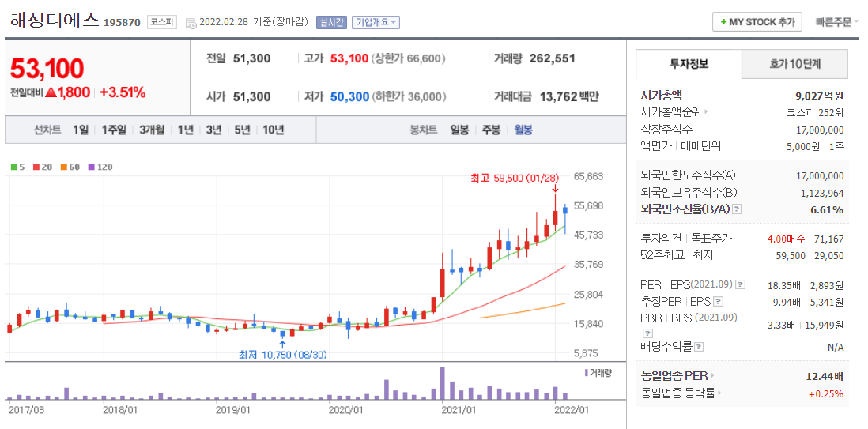Switch to 일봉 daily candlestick chart
Screen dimensions: 868x429
click(x=459, y=130)
